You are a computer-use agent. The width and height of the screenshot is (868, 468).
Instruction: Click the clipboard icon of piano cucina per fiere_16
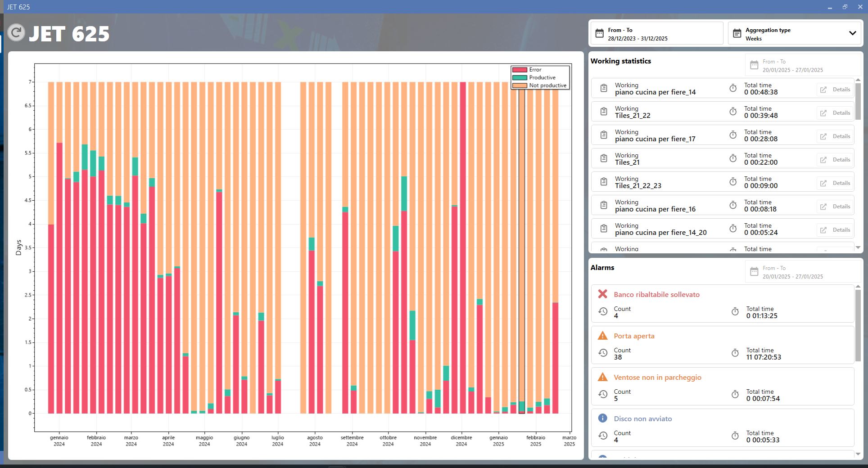604,205
